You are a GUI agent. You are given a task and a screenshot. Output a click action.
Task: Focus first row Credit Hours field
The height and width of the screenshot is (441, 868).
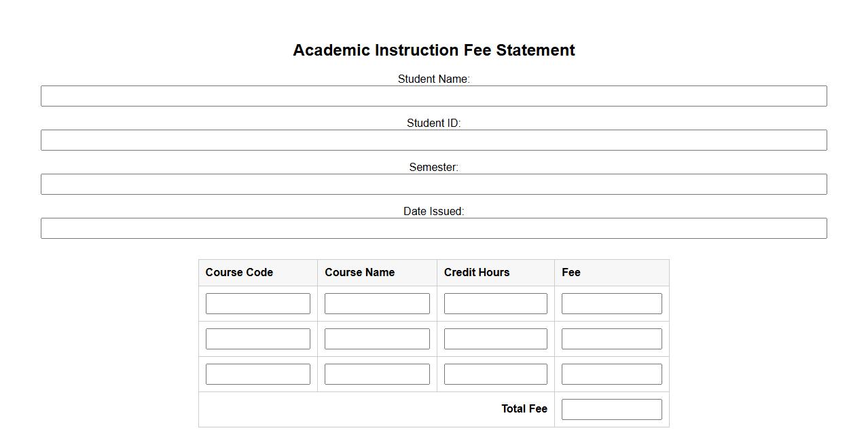(x=495, y=304)
